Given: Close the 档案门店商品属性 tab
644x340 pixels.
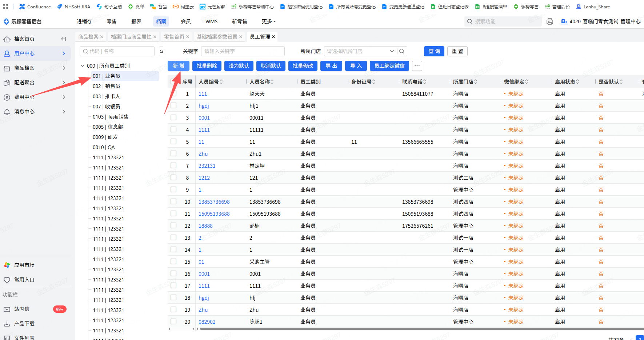Looking at the screenshot, I should (x=155, y=37).
